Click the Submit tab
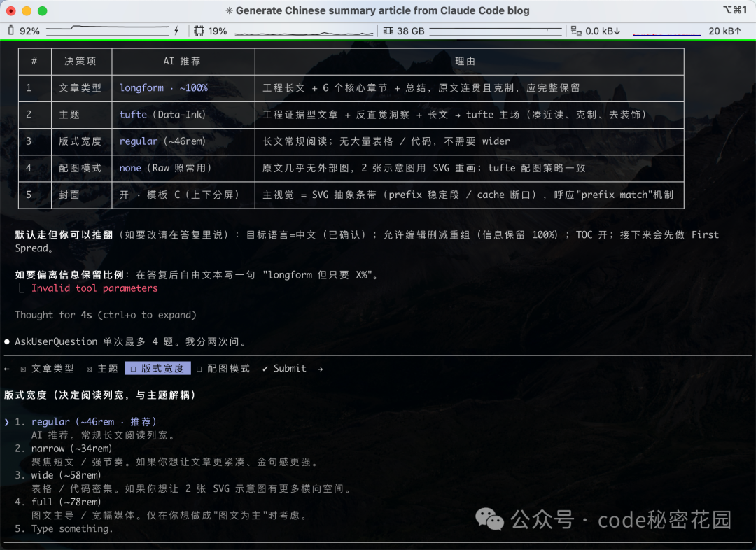The height and width of the screenshot is (550, 756). coord(284,368)
